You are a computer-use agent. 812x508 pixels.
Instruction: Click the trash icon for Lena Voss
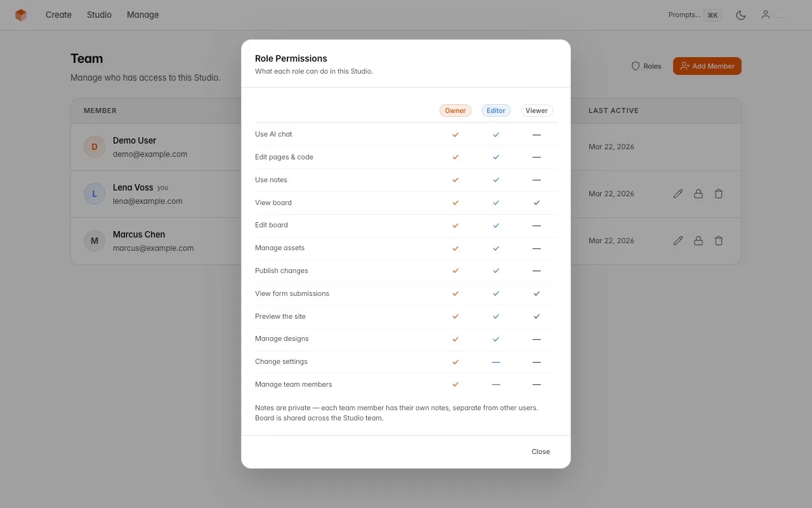(719, 194)
